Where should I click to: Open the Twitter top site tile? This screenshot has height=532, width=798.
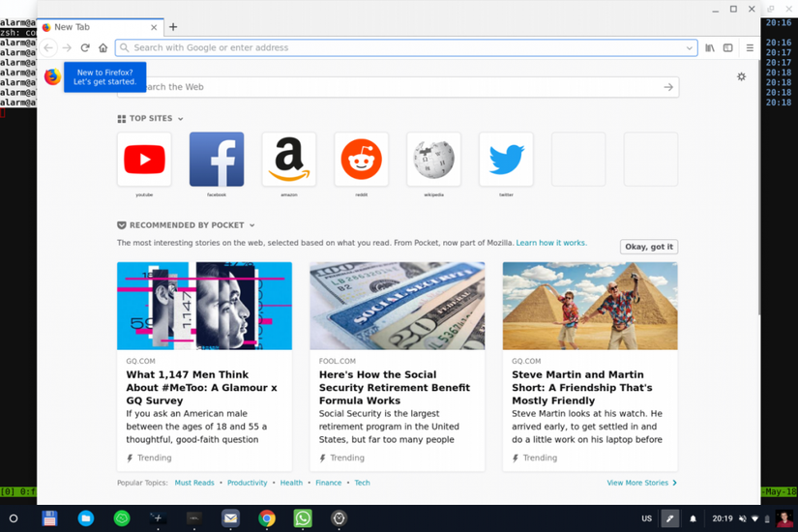506,160
